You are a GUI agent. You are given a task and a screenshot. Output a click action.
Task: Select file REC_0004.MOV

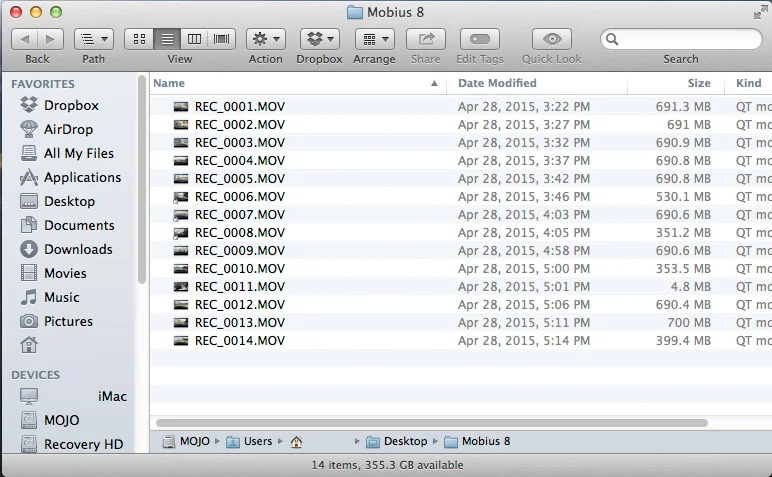239,161
